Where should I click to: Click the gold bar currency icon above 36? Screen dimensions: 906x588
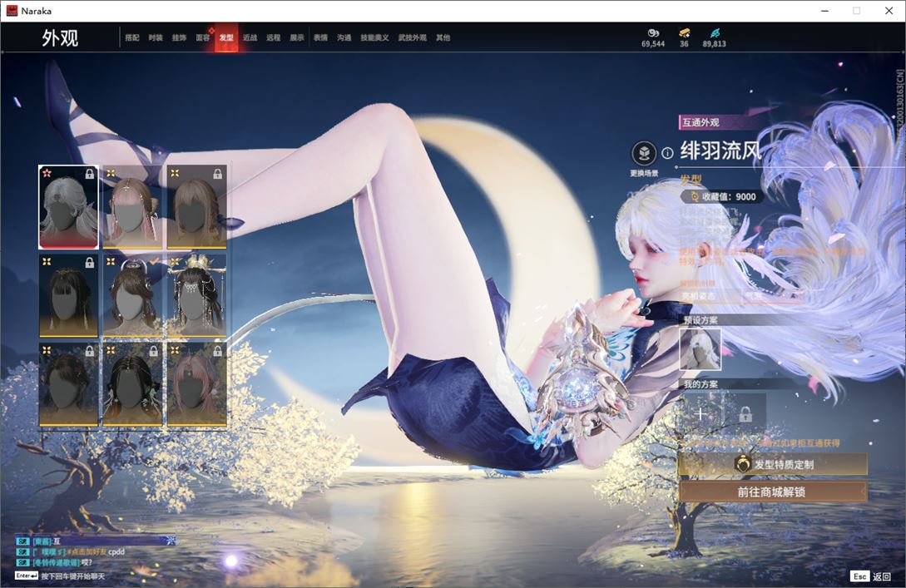[x=684, y=33]
